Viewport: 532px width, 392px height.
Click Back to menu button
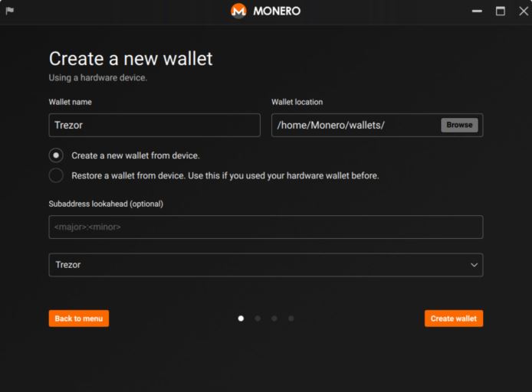coord(79,318)
